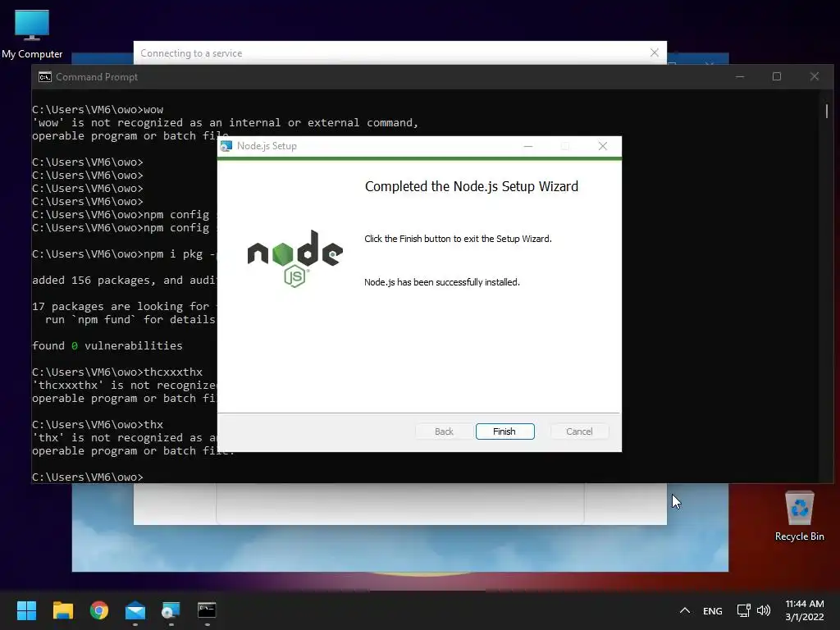Open the Windows Start menu
Image resolution: width=840 pixels, height=630 pixels.
point(26,610)
